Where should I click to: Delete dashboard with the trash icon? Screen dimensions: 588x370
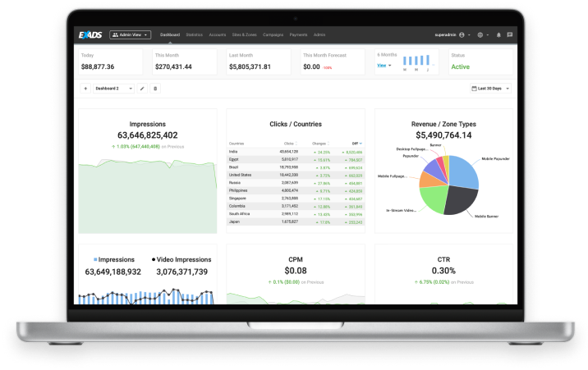[x=155, y=89]
